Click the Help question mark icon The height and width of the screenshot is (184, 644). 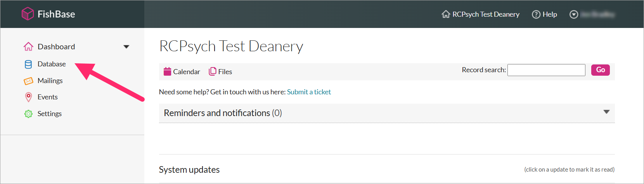coord(536,14)
